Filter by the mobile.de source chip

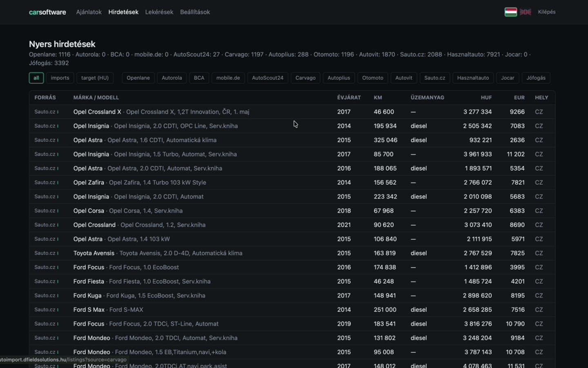pos(228,78)
